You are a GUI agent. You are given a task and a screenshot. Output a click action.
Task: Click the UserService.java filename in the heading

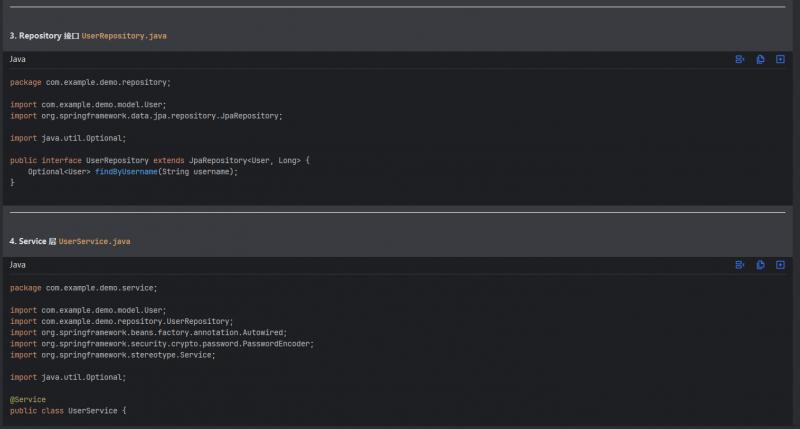click(94, 242)
